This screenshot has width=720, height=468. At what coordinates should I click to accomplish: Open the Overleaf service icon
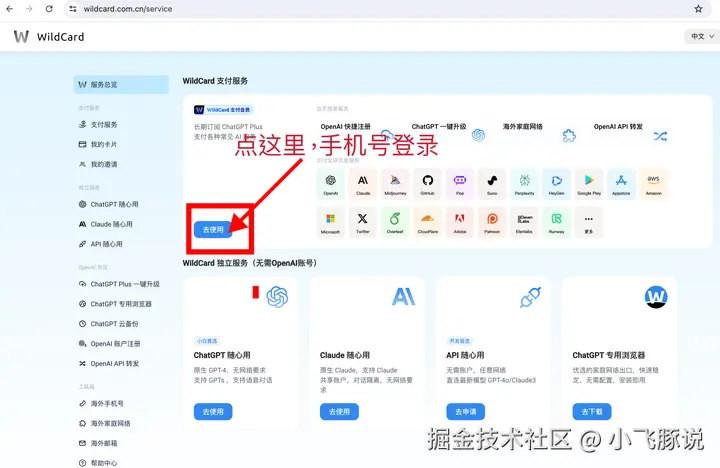pos(395,222)
